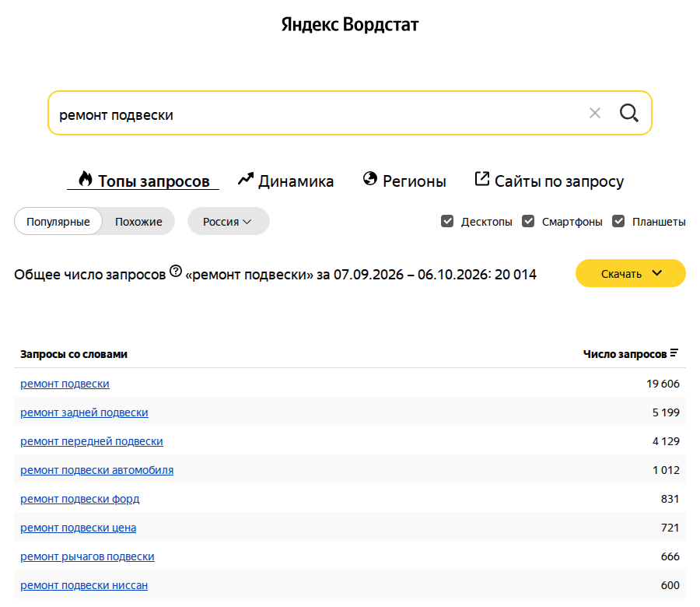Screen dimensions: 700x607
Task: Clear the search field with X icon
Action: point(595,113)
